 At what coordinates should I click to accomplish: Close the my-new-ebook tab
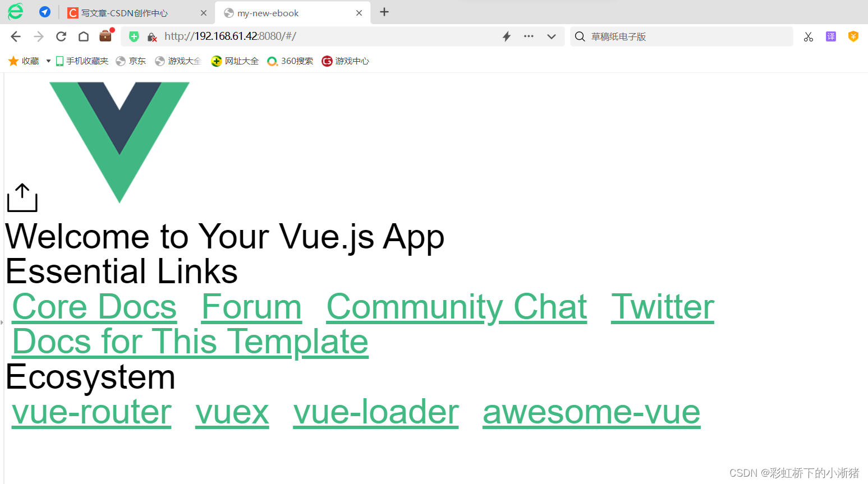coord(359,13)
